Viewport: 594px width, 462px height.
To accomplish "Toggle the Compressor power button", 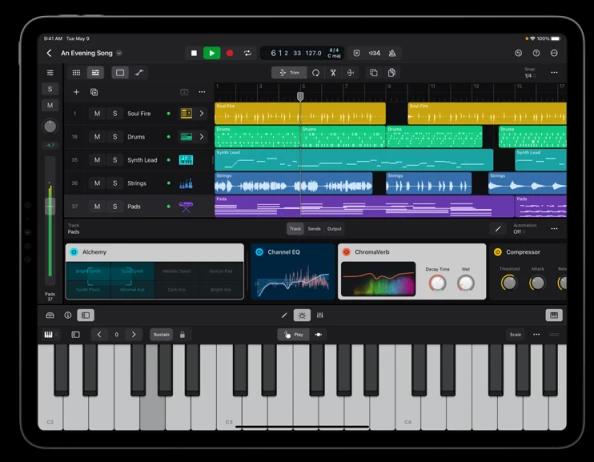I will [x=498, y=252].
